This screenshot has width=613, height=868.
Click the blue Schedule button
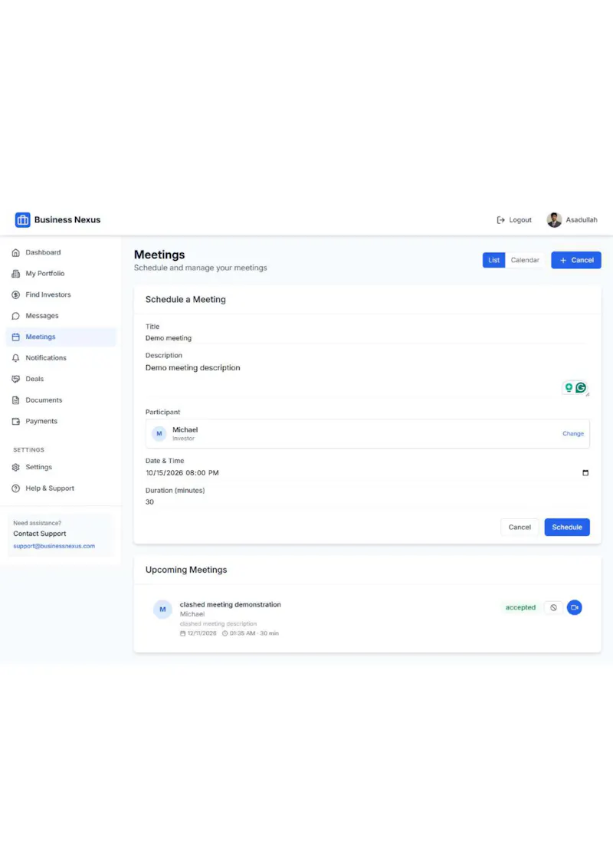point(567,527)
